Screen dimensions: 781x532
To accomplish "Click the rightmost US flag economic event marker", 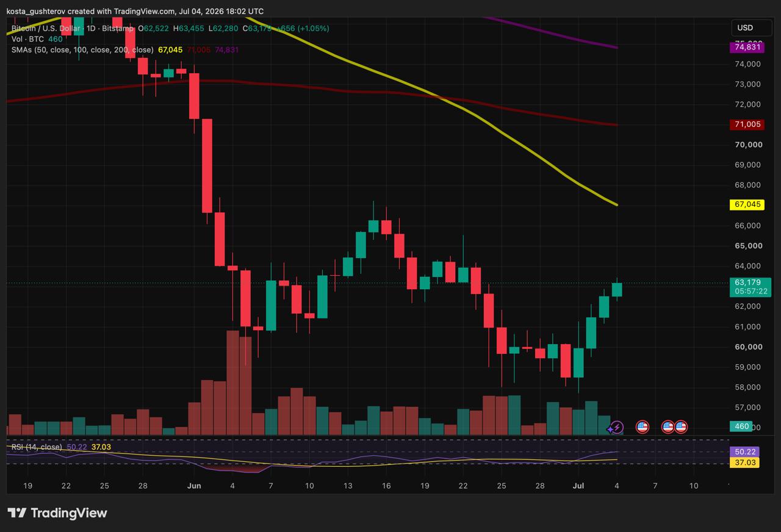I will point(681,427).
